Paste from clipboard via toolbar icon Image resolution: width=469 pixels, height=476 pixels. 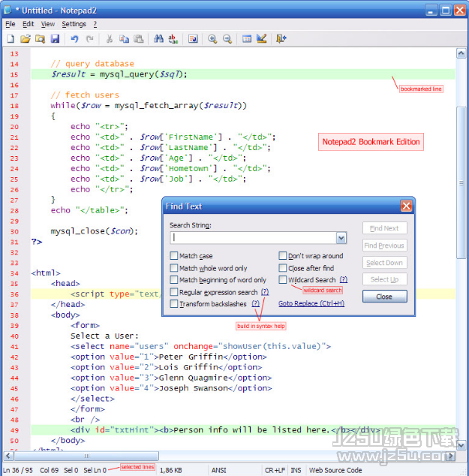pos(139,39)
